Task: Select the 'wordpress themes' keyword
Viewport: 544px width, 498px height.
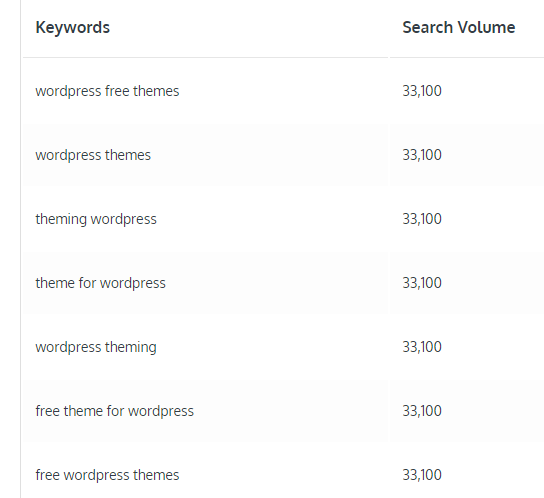Action: pos(93,155)
